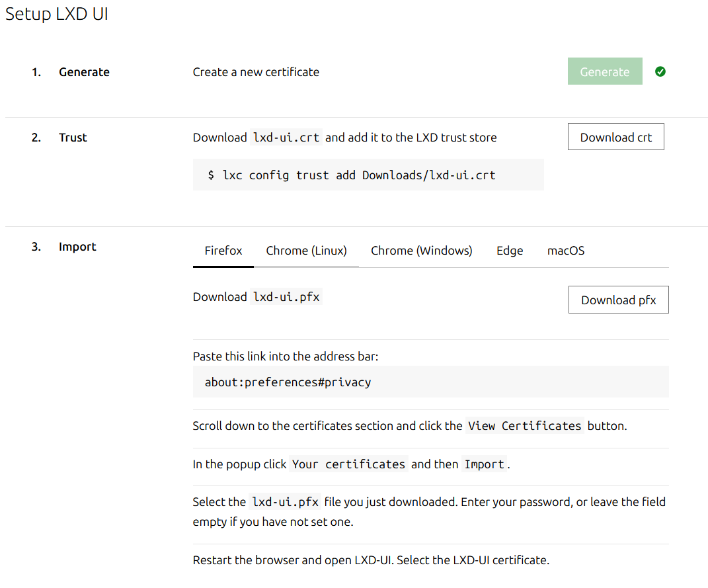Download the pfx certificate file

pyautogui.click(x=618, y=300)
